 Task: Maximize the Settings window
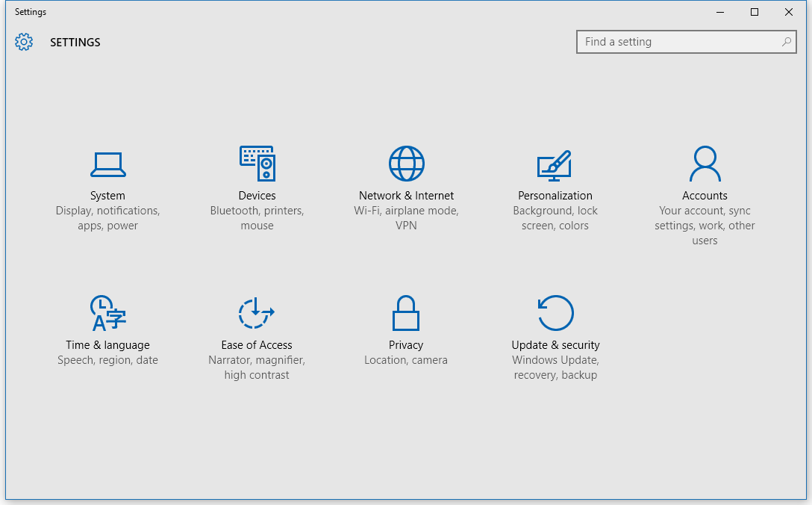pos(755,12)
